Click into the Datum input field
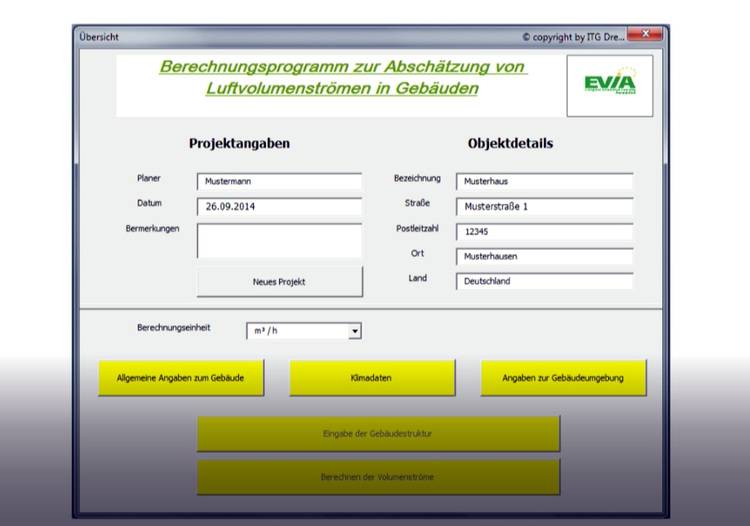The image size is (750, 526). point(279,207)
